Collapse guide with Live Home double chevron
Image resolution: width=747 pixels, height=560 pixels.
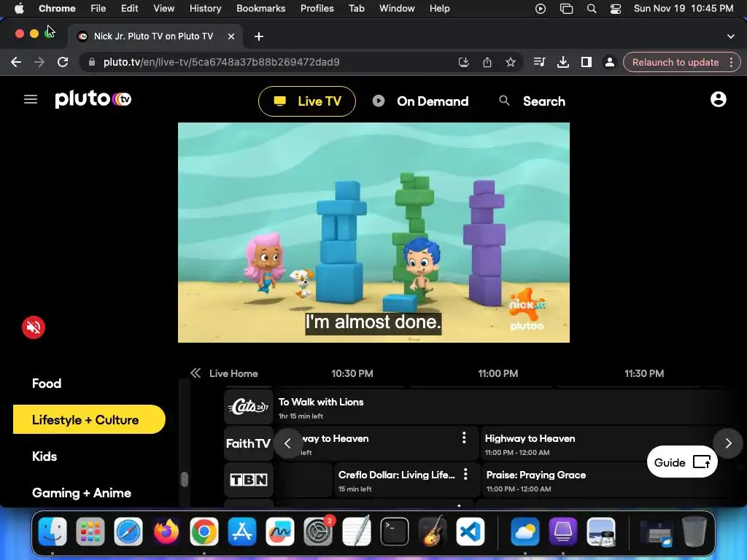196,373
